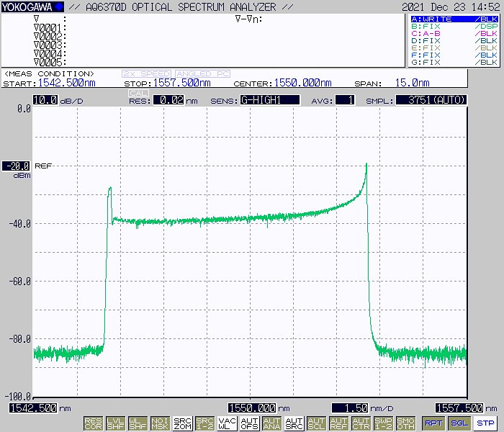This screenshot has width=504, height=432.
Task: Click the 2X SPEED label
Action: tap(147, 74)
